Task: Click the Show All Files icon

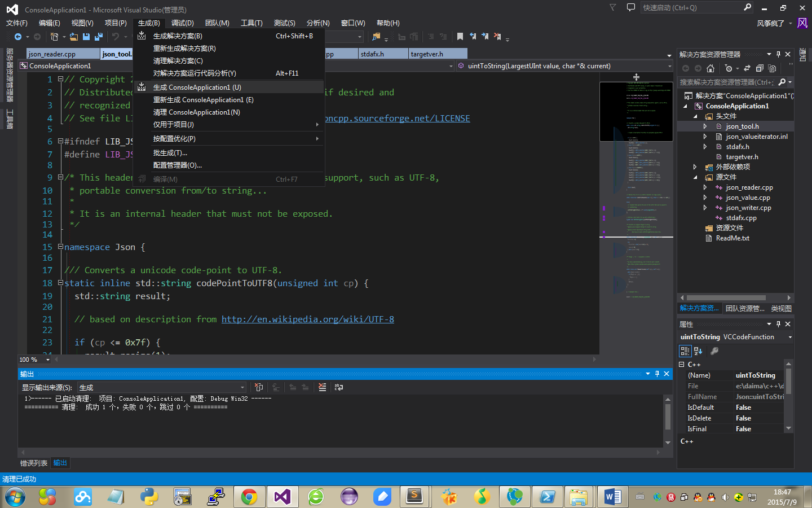Action: (772, 68)
